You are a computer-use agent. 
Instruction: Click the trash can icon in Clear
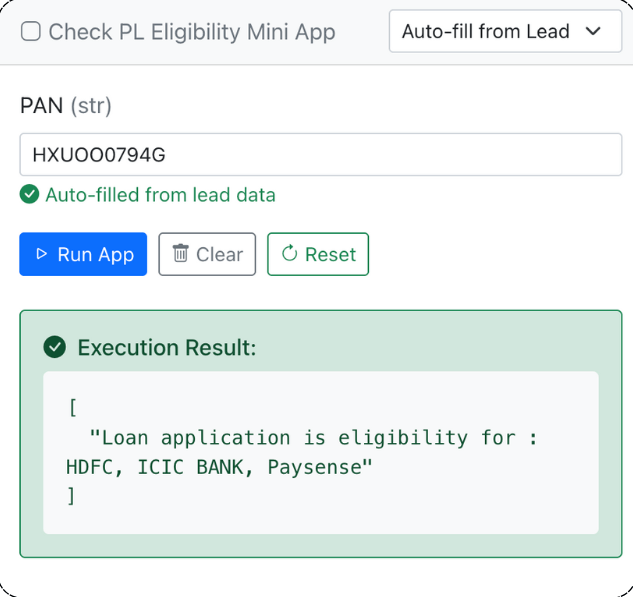[x=180, y=253]
